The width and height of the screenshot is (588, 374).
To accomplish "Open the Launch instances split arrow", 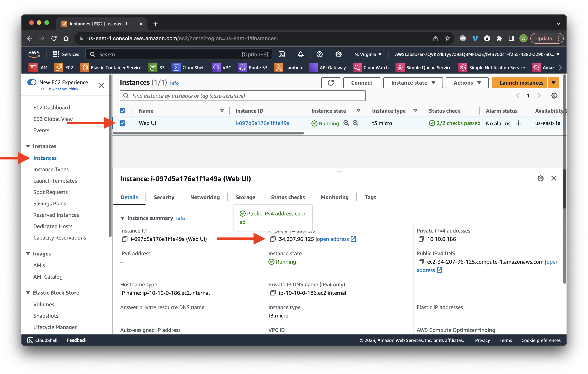I will click(553, 83).
